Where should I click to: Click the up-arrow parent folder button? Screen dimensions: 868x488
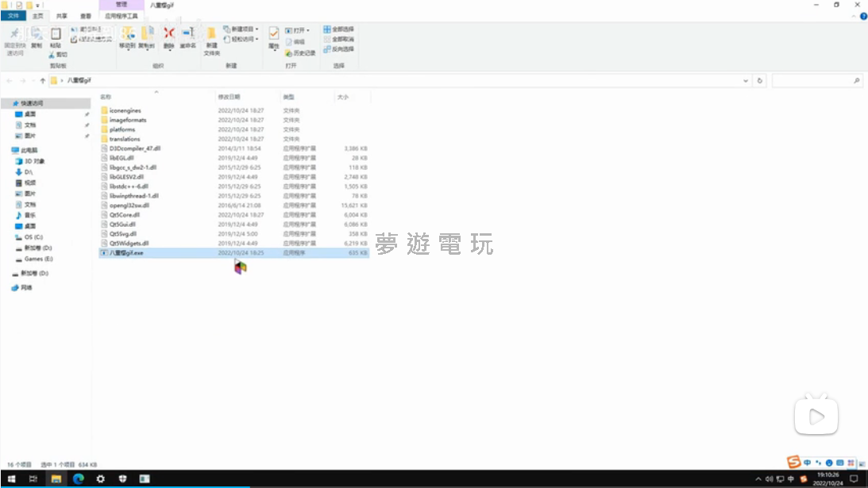pyautogui.click(x=42, y=81)
